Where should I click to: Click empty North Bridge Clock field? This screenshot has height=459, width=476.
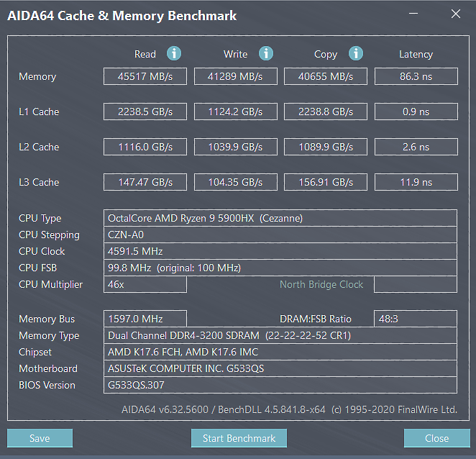[416, 284]
